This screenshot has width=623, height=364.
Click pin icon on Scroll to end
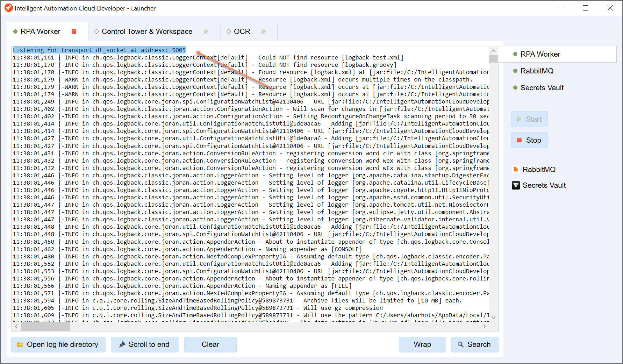click(x=122, y=345)
